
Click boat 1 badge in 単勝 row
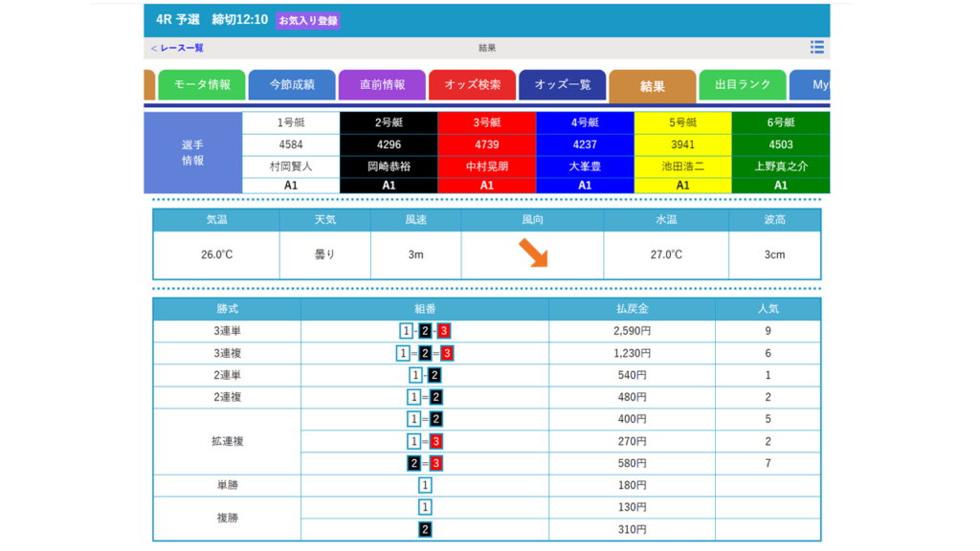point(425,485)
